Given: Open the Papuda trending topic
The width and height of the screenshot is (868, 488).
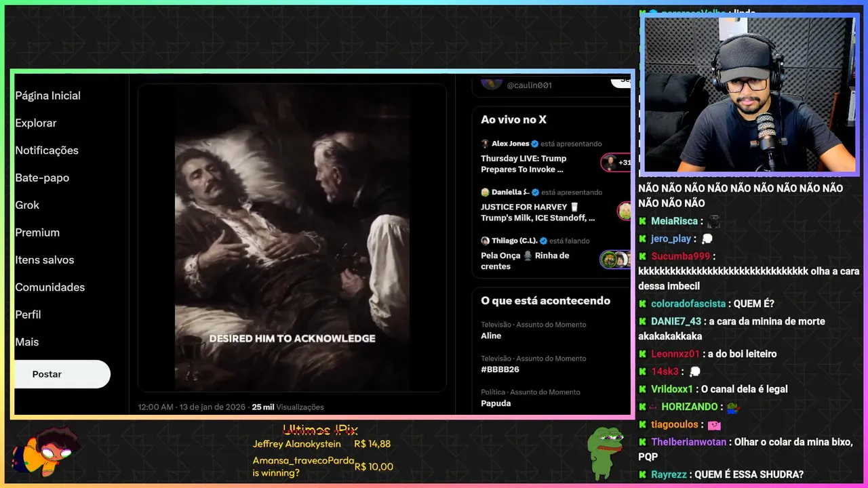Looking at the screenshot, I should [496, 403].
